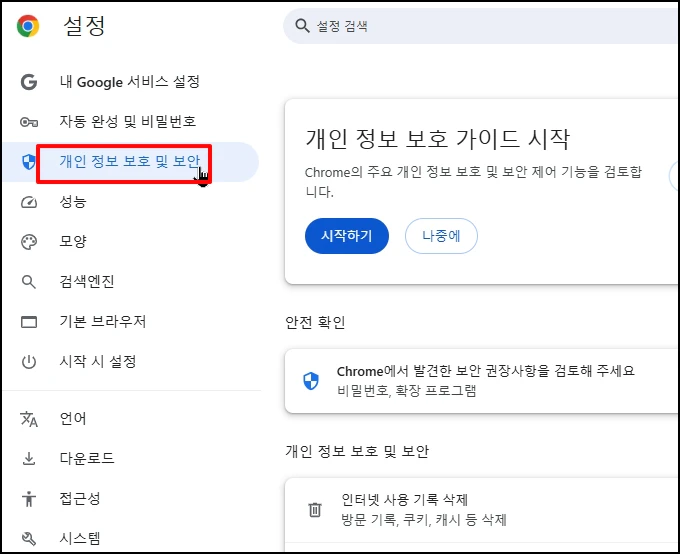Click the download arrow icon
This screenshot has width=680, height=554.
[x=29, y=459]
